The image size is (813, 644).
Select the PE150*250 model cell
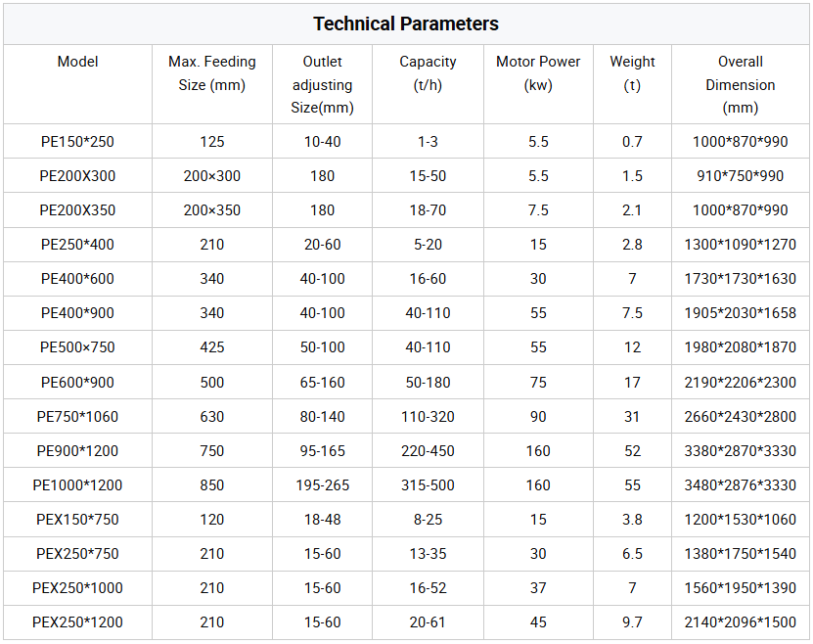[x=77, y=142]
